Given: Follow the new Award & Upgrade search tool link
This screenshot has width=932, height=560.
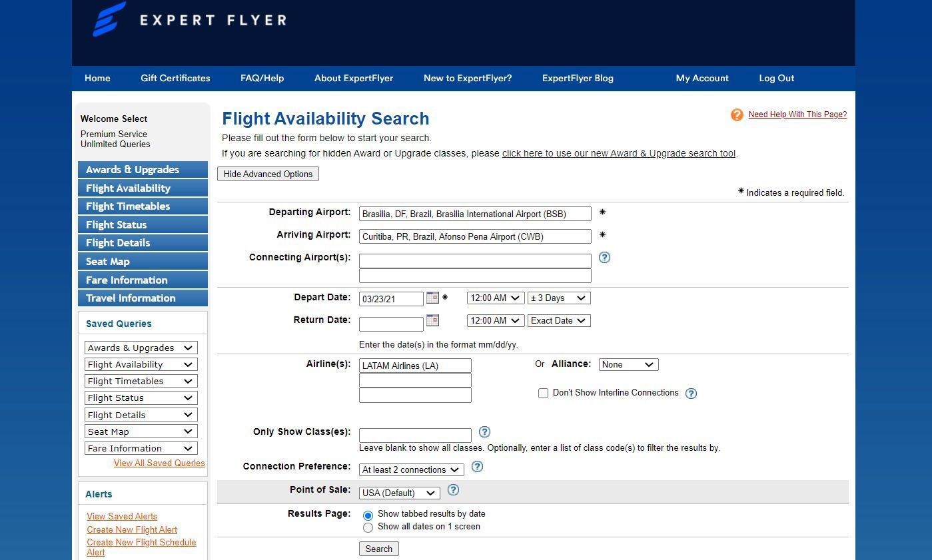Looking at the screenshot, I should tap(619, 153).
